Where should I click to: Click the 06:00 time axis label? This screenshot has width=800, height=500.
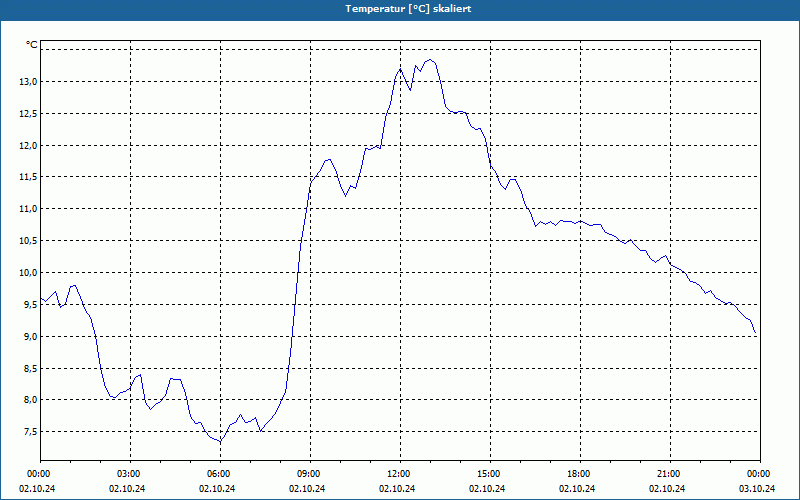click(220, 474)
